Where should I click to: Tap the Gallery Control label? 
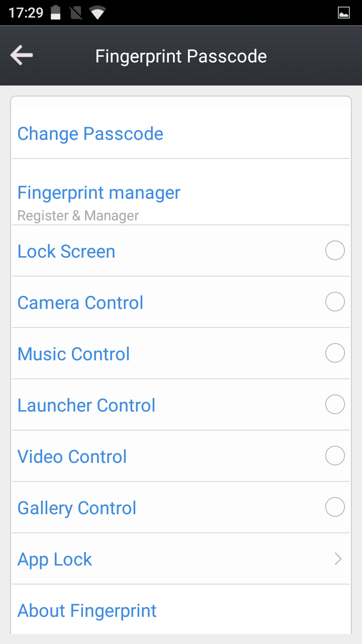(x=77, y=508)
